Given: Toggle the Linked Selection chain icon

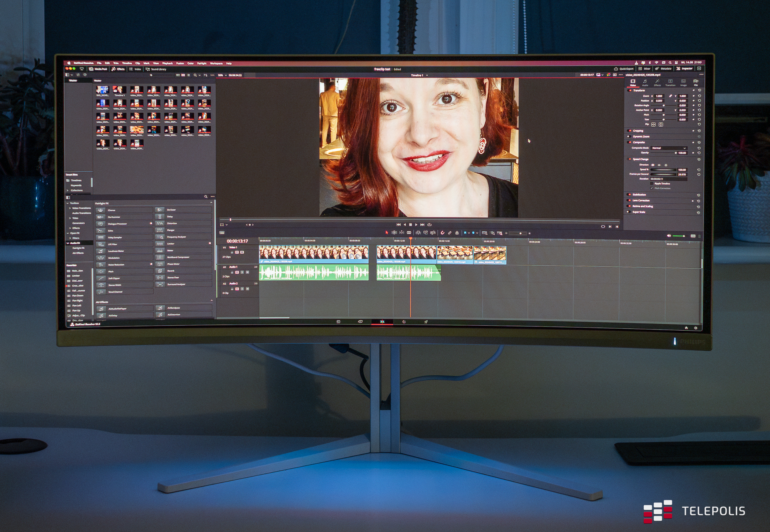Looking at the screenshot, I should click(x=450, y=233).
